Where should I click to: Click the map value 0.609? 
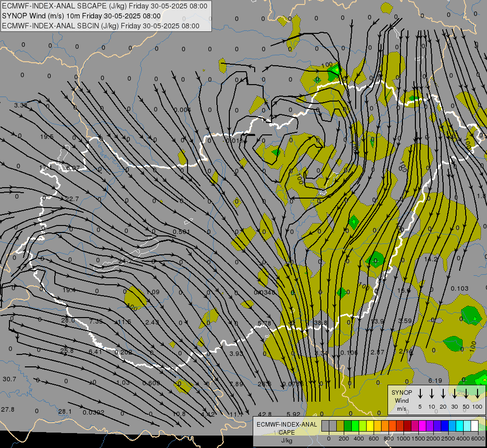[151, 383]
